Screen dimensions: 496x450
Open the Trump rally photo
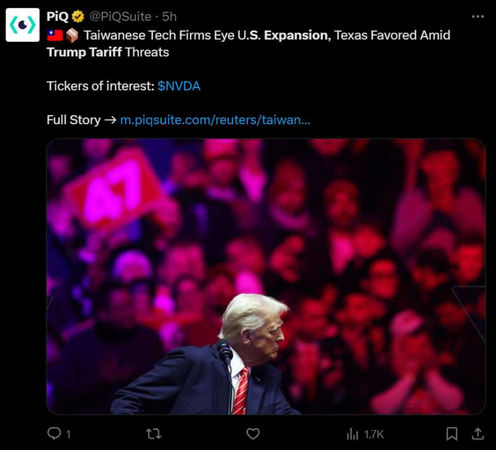point(266,276)
